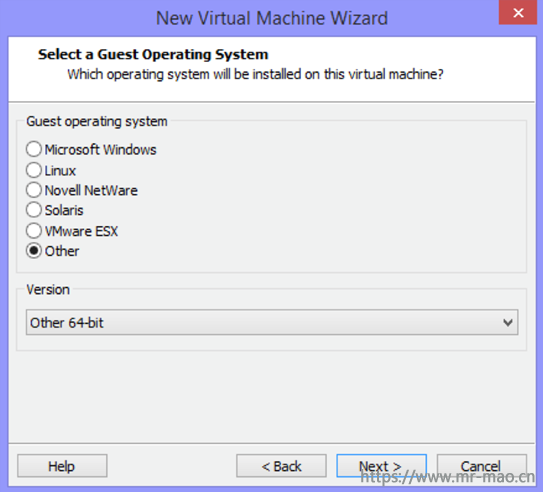The image size is (543, 492).
Task: Close the wizard with the red X
Action: pyautogui.click(x=518, y=12)
